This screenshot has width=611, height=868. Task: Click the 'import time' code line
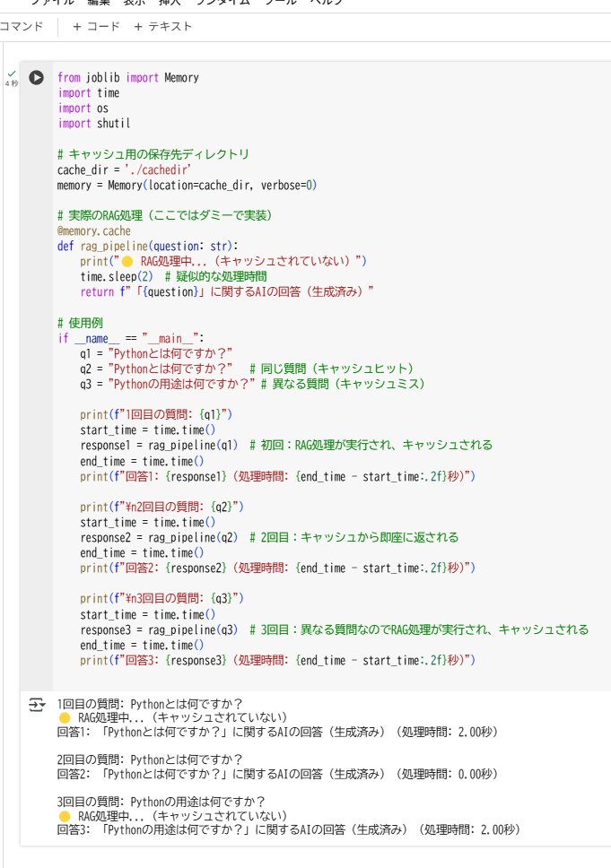click(89, 93)
